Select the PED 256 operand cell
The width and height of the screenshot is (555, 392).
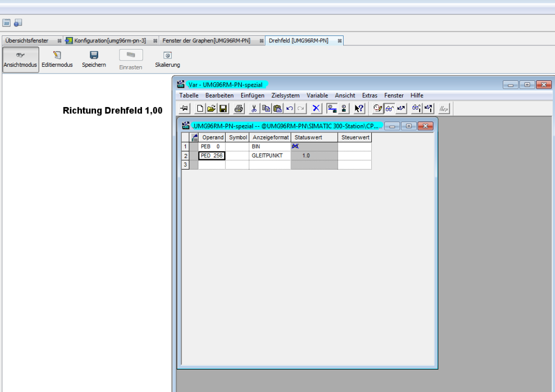tap(211, 156)
